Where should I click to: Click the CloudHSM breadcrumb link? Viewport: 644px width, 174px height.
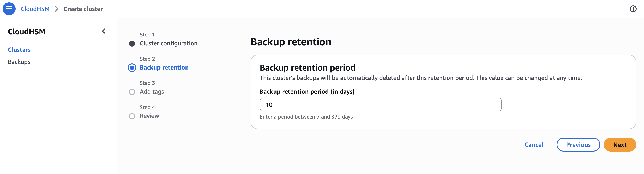coord(35,9)
